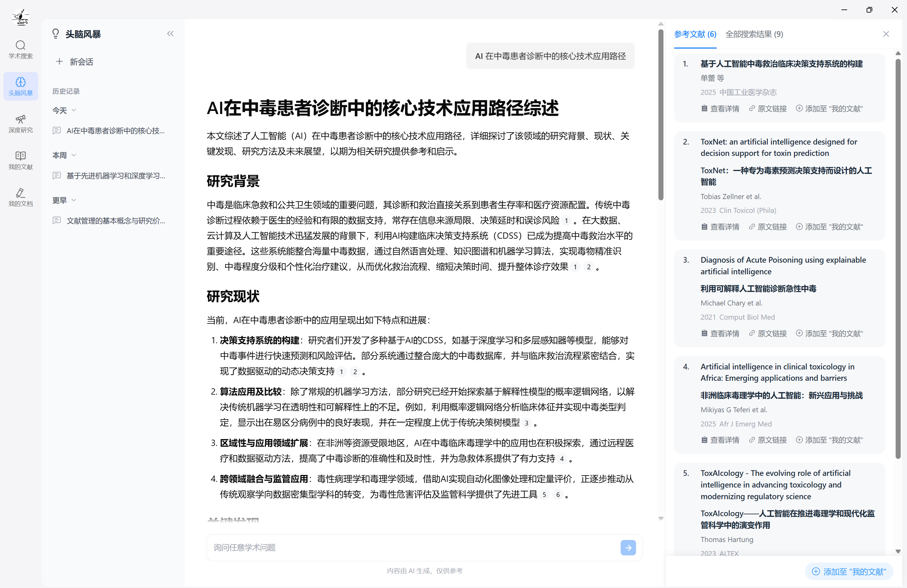Click the app logo icon
The height and width of the screenshot is (588, 907).
[x=20, y=17]
